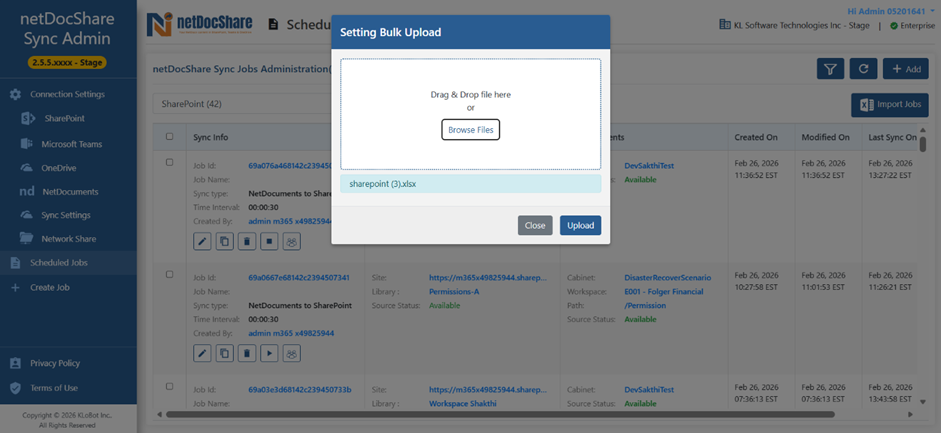The width and height of the screenshot is (941, 433).
Task: Open the filter funnel button
Action: [831, 69]
